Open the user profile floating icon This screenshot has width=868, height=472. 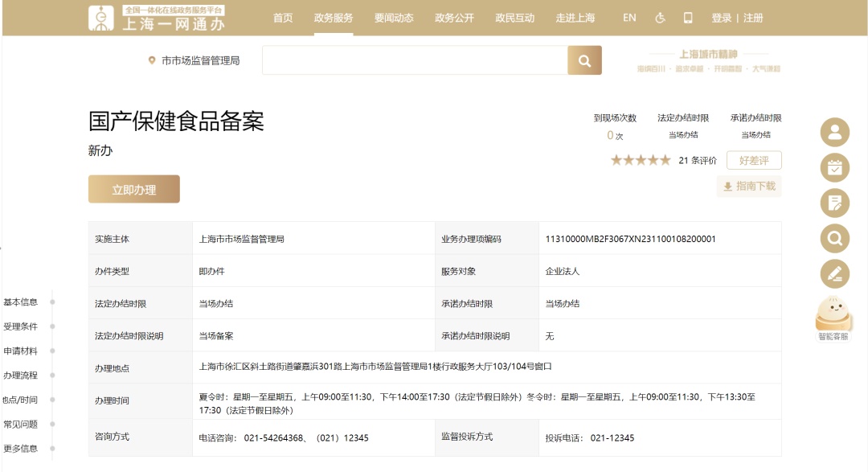coord(834,132)
